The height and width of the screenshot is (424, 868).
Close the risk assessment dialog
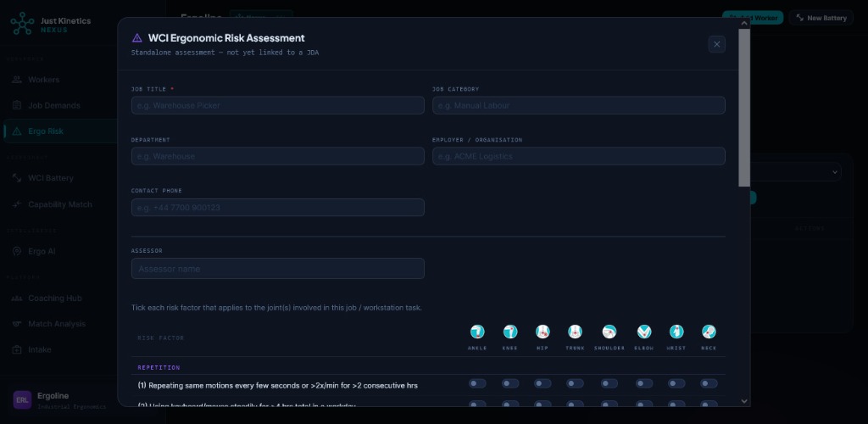[x=717, y=44]
